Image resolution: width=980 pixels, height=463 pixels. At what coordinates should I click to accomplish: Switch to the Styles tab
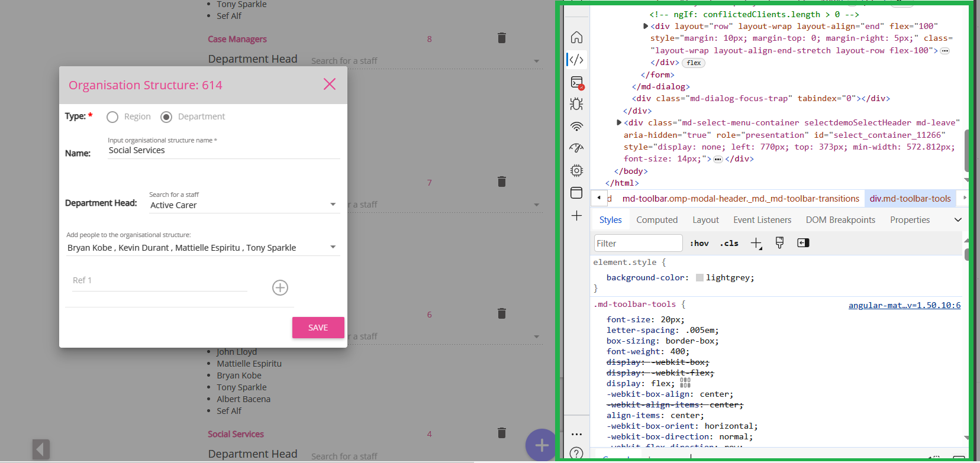coord(610,220)
